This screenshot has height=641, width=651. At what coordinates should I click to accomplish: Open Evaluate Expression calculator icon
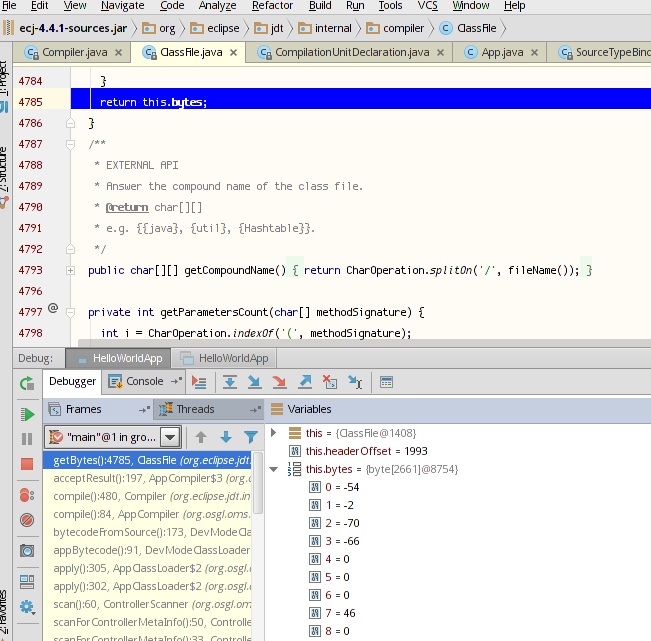coord(386,382)
